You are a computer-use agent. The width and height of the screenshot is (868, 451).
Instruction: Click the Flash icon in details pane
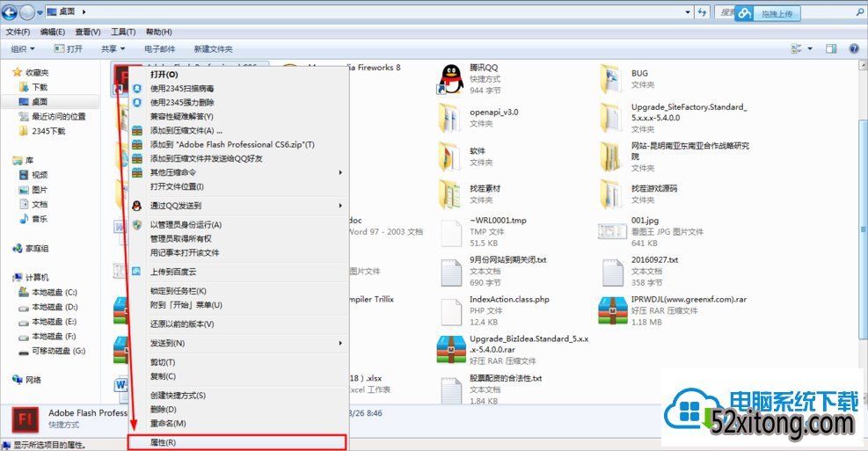click(25, 418)
